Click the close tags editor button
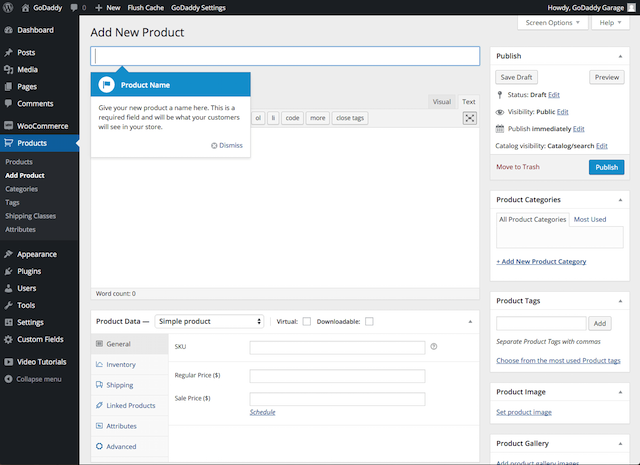Image resolution: width=640 pixels, height=465 pixels. click(x=350, y=118)
